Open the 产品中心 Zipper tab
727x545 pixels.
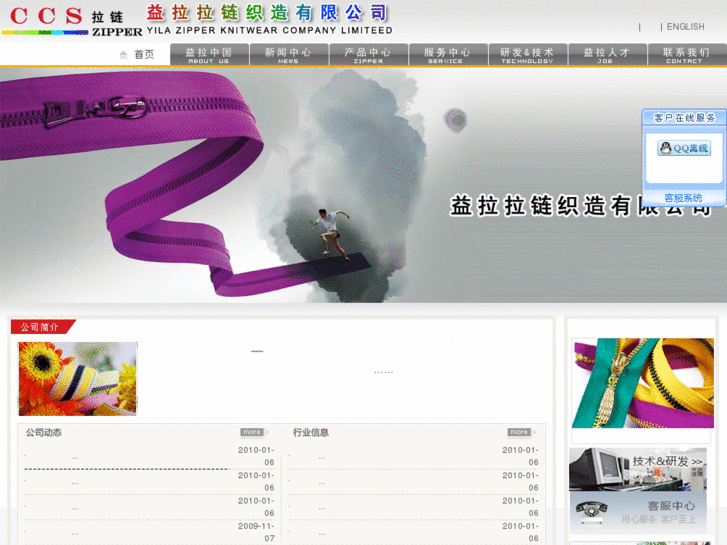click(369, 55)
